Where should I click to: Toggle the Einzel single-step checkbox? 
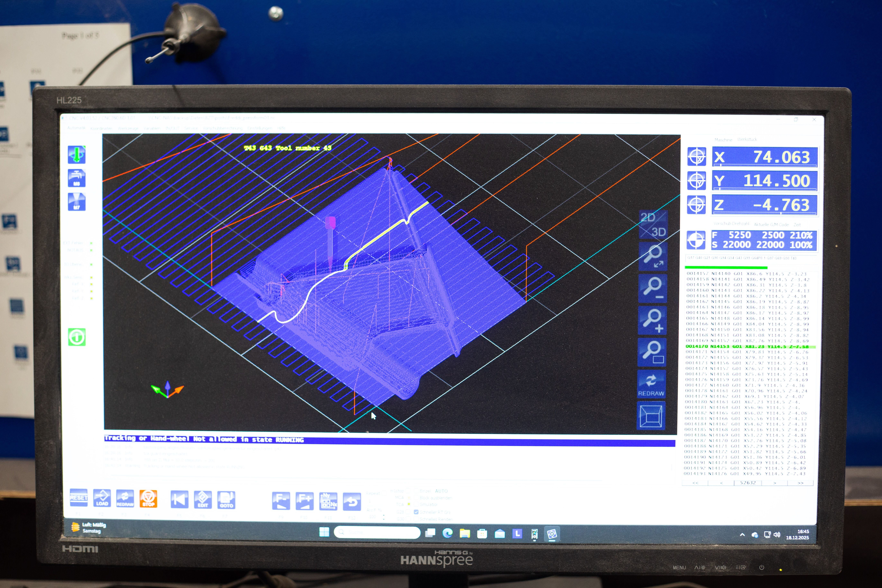(416, 491)
